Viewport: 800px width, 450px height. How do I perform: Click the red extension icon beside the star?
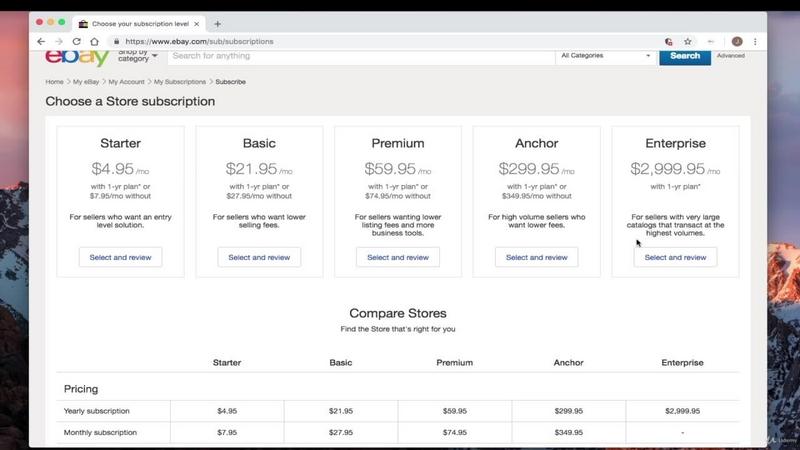pyautogui.click(x=669, y=41)
